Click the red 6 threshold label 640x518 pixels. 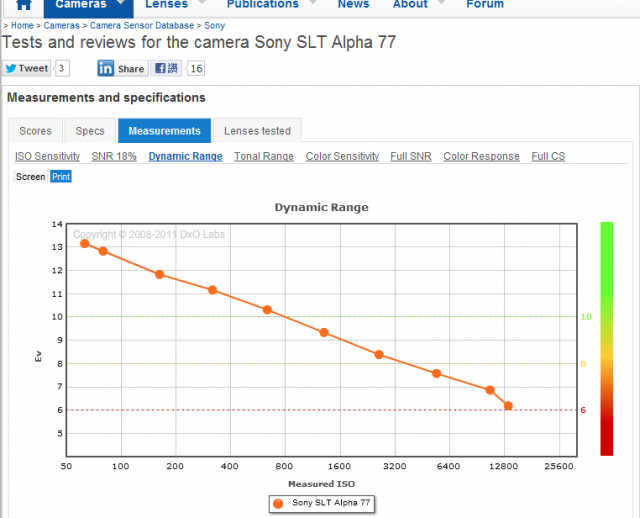[x=583, y=410]
